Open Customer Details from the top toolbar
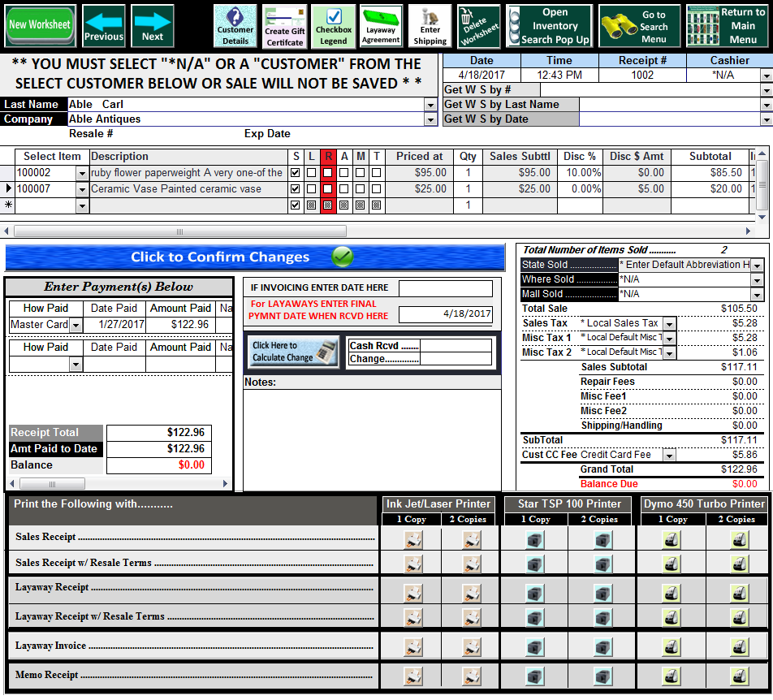Image resolution: width=773 pixels, height=700 pixels. 235,26
